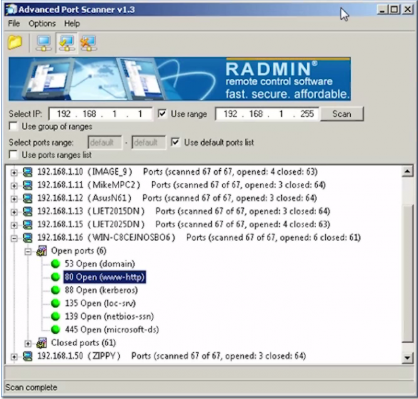Click the computer with orange X toolbar icon
The height and width of the screenshot is (399, 418).
point(88,43)
